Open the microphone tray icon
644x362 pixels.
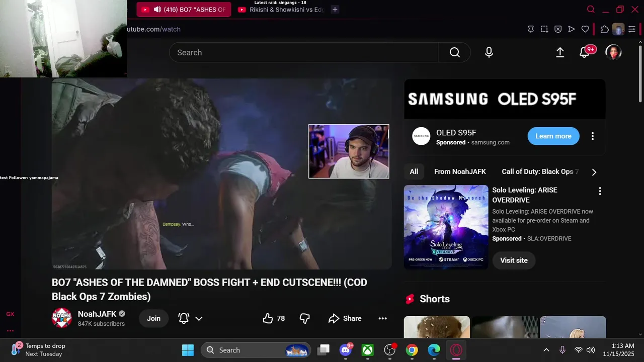point(562,350)
